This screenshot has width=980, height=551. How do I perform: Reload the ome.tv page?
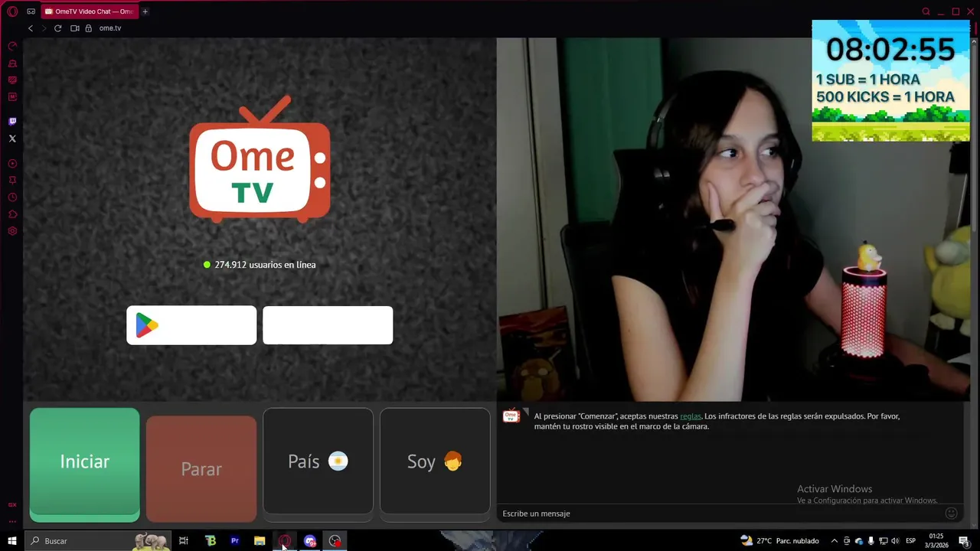57,28
